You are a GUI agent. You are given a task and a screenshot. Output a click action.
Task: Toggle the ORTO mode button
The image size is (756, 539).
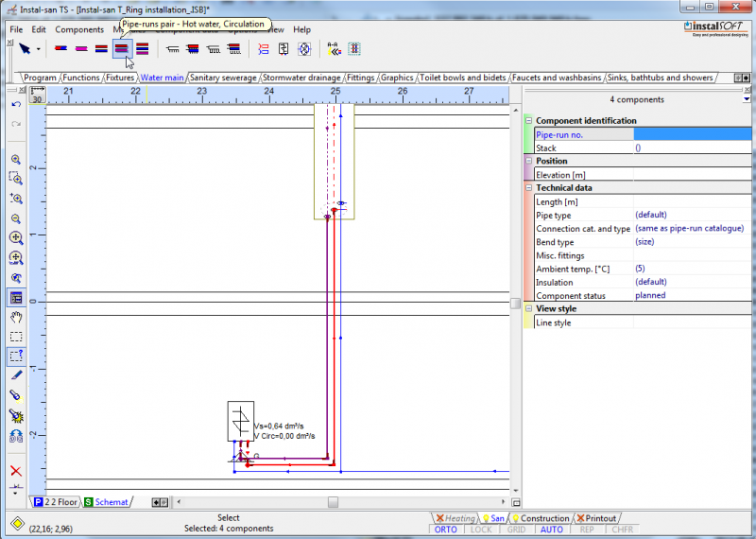445,530
